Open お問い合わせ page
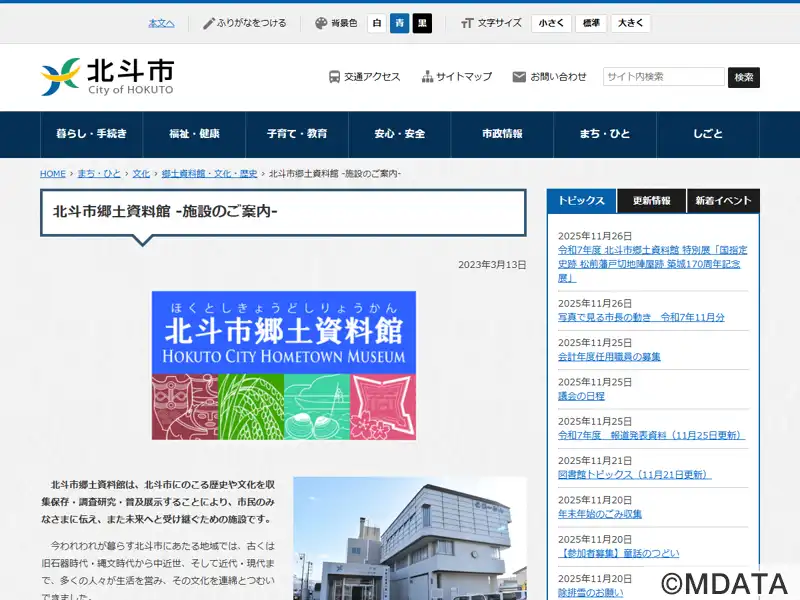Viewport: 800px width, 600px height. (x=558, y=77)
